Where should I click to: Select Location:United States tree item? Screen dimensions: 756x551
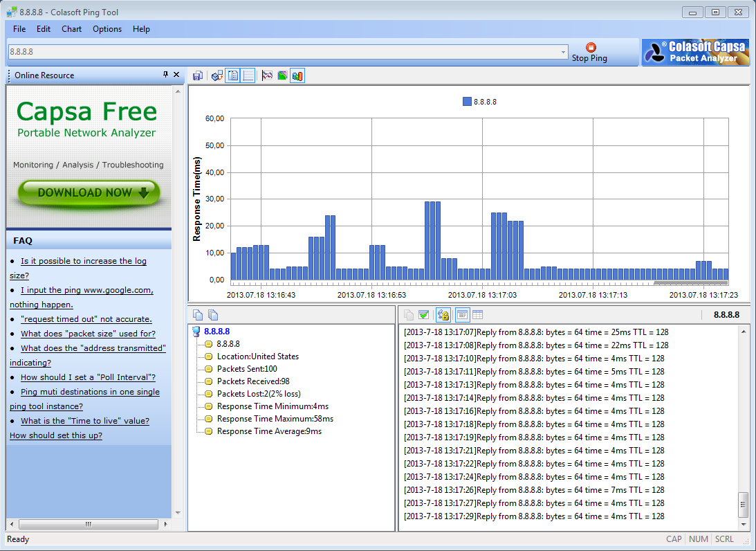pyautogui.click(x=258, y=356)
